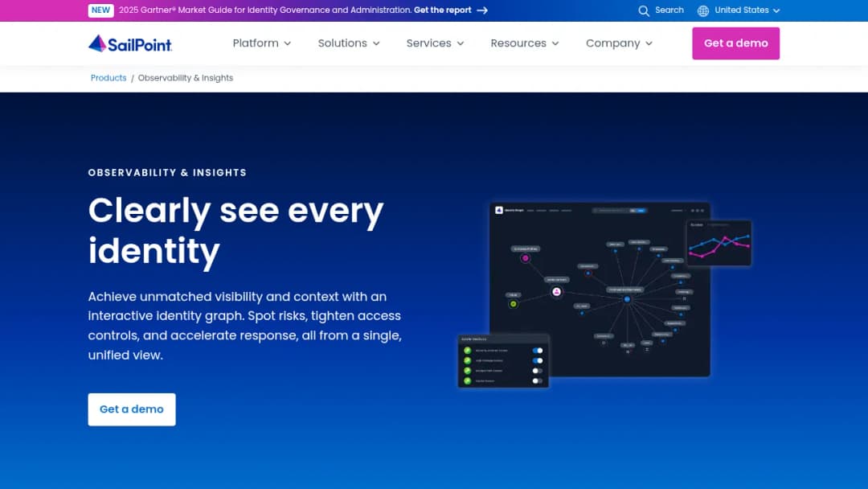Screen dimensions: 868x489
Task: Expand the Platform menu
Action: [x=262, y=43]
